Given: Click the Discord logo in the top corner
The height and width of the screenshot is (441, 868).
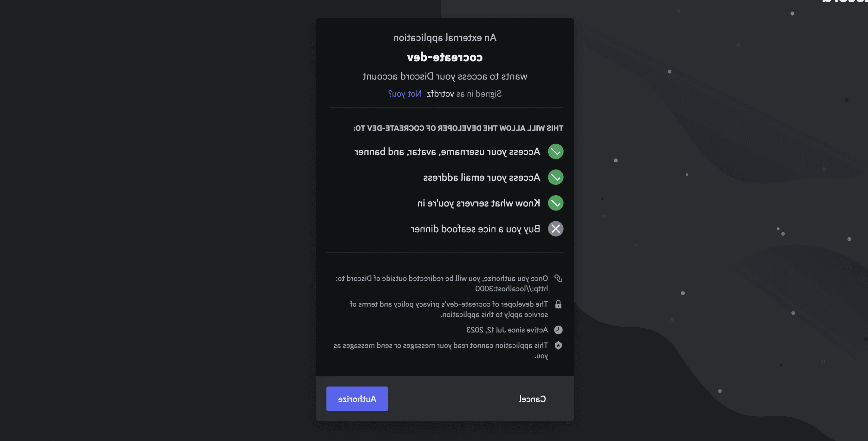Looking at the screenshot, I should (x=844, y=2).
